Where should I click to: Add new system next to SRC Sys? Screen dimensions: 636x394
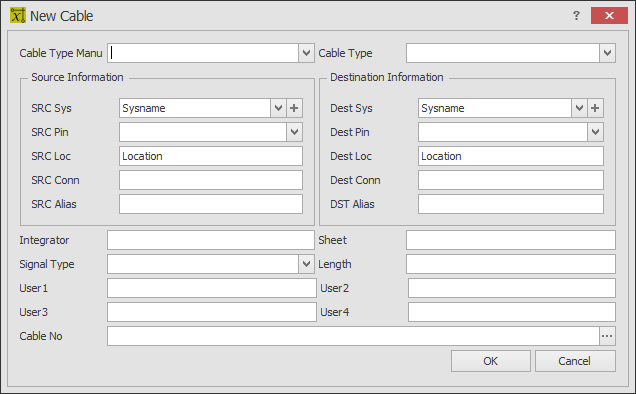click(294, 108)
